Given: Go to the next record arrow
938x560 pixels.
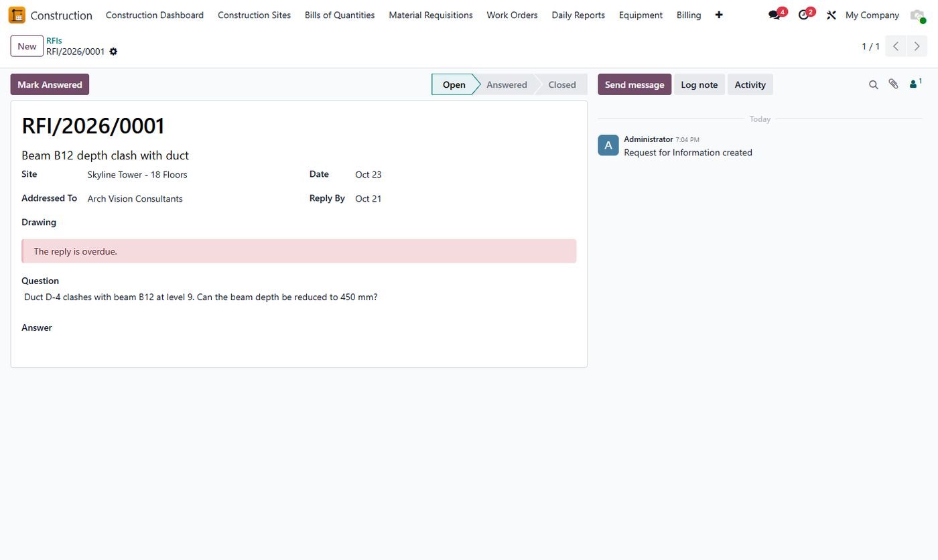Looking at the screenshot, I should [x=917, y=46].
